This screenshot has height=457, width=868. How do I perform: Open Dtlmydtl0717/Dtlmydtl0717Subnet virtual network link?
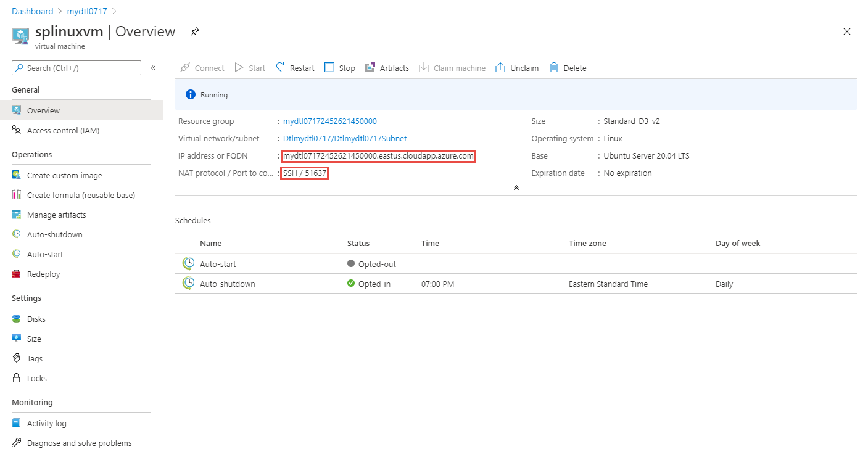pos(345,139)
